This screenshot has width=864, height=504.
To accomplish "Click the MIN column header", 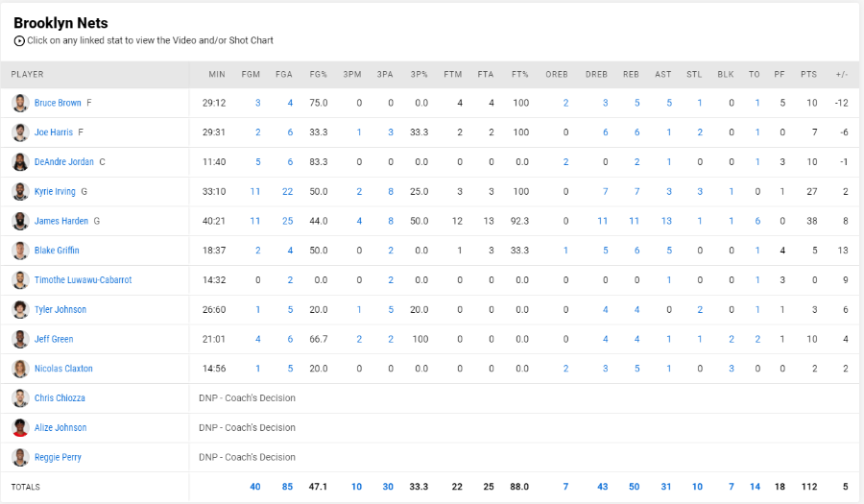I will point(217,74).
